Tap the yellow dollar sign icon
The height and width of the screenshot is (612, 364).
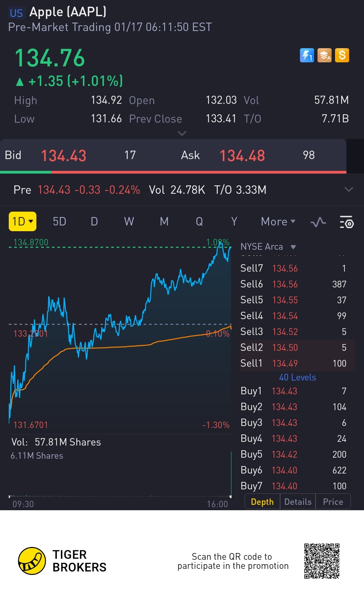(342, 55)
